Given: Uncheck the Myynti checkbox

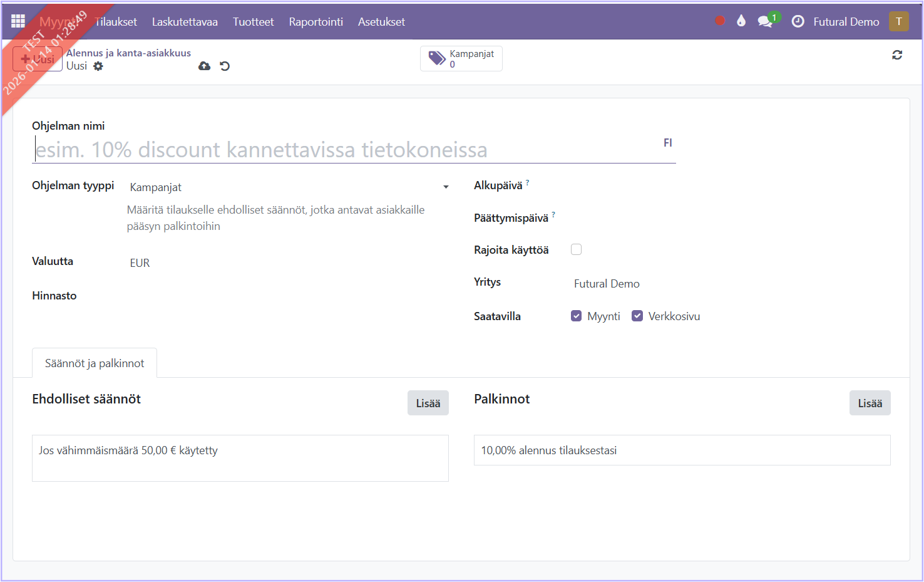Looking at the screenshot, I should click(576, 316).
